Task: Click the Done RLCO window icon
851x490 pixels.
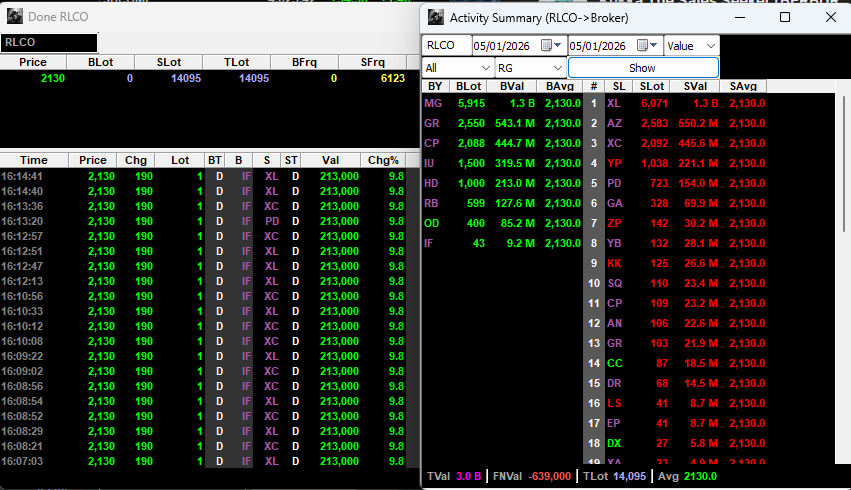Action: click(14, 17)
